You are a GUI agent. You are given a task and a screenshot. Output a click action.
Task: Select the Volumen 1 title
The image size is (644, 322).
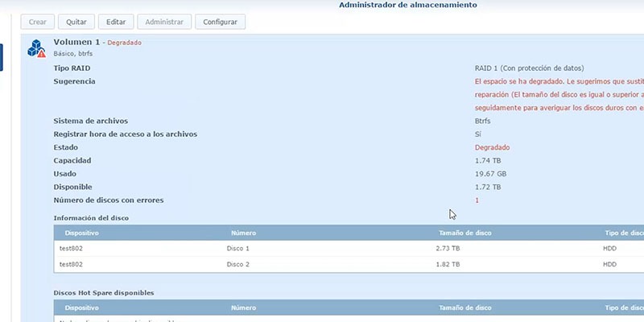coord(76,42)
